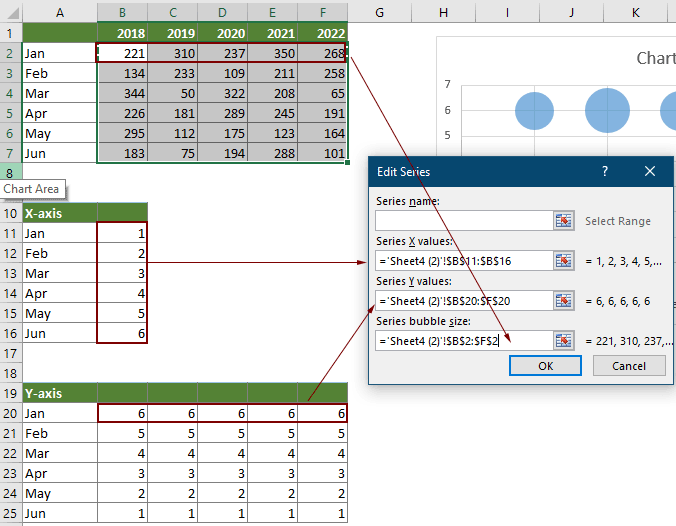Viewport: 676px width, 526px height.
Task: Click cell with value 50 in Mar row
Action: [x=172, y=93]
